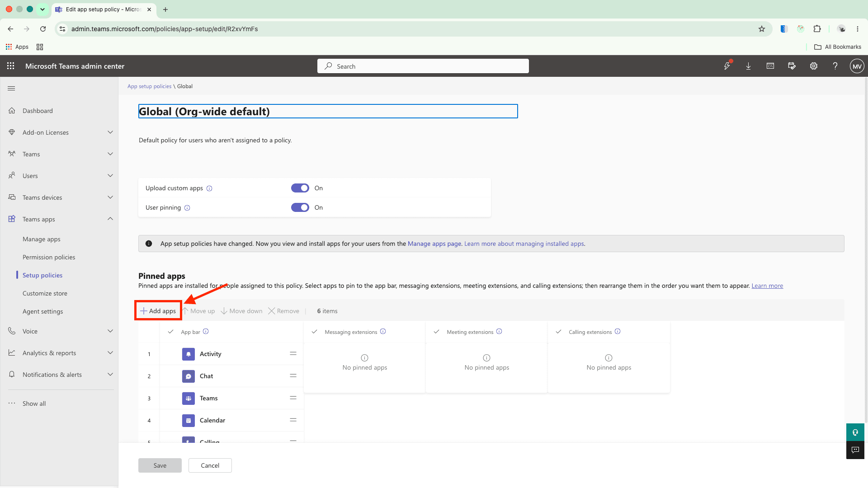Toggle the User pinning switch
The image size is (868, 488).
[300, 207]
